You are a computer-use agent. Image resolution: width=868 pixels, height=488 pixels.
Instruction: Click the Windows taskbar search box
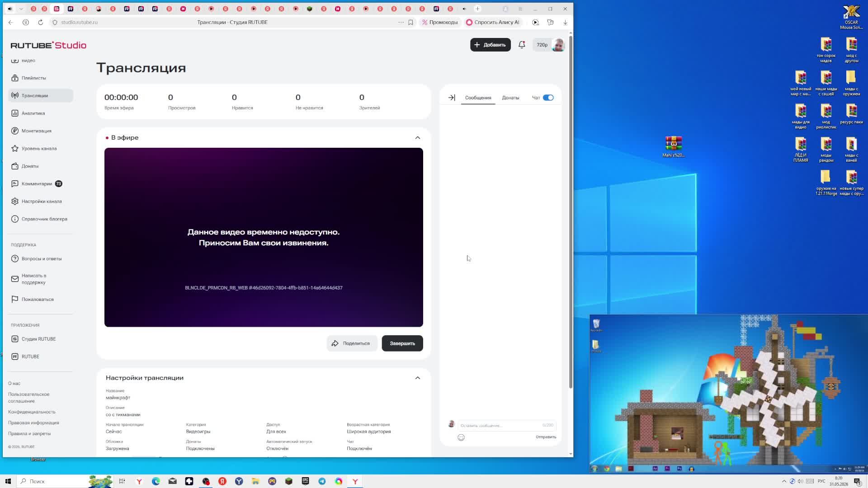pos(64,481)
